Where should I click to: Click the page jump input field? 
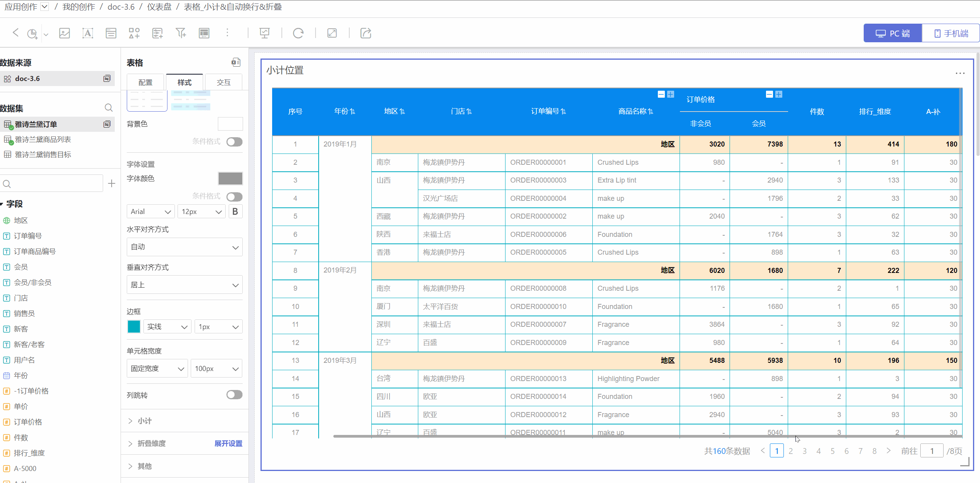[x=931, y=451]
